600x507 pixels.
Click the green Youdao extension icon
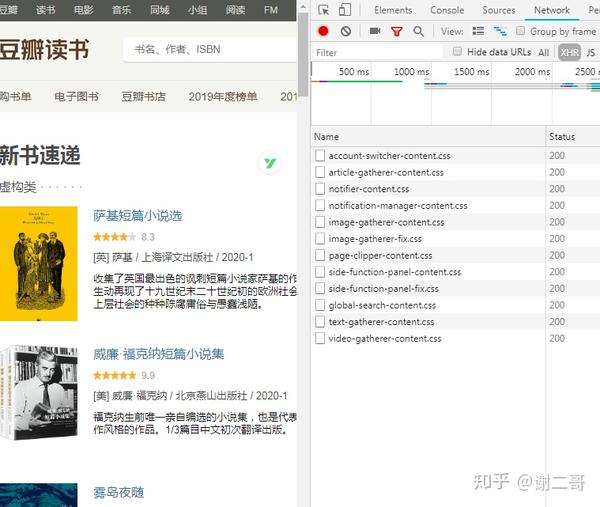click(x=269, y=163)
